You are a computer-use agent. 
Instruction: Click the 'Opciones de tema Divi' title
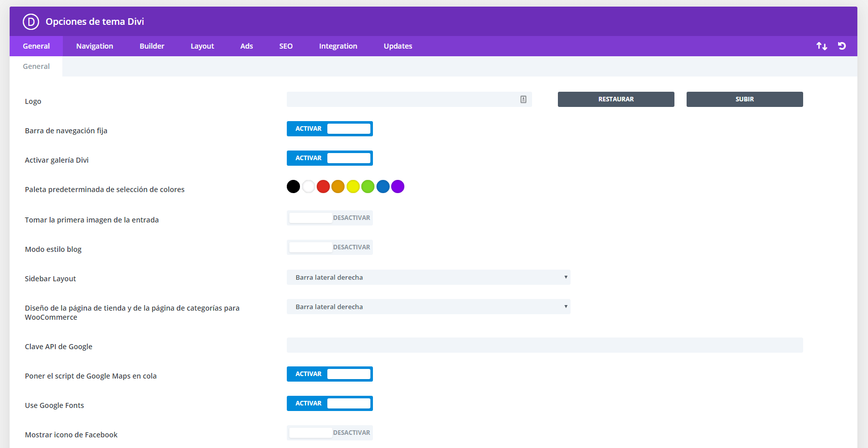click(x=95, y=21)
